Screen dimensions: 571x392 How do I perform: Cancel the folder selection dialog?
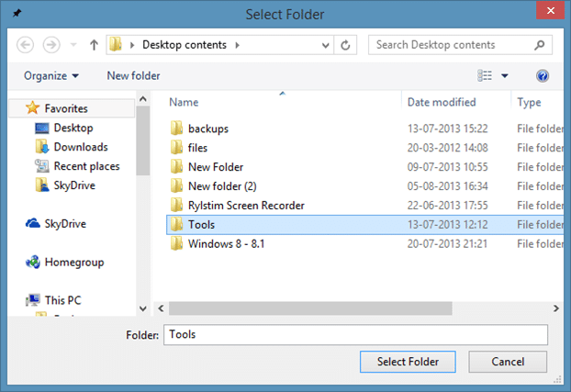coord(508,362)
